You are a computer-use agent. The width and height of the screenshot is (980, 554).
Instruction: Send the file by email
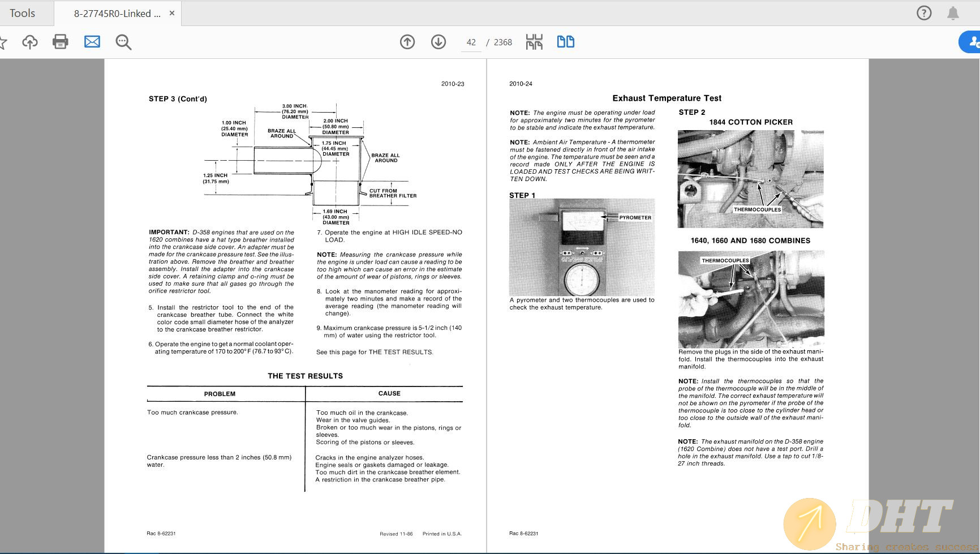point(92,42)
